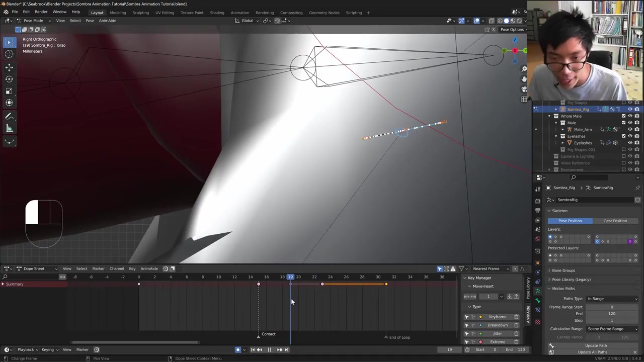
Task: Activate the 3D Cursor tool
Action: pyautogui.click(x=9, y=54)
